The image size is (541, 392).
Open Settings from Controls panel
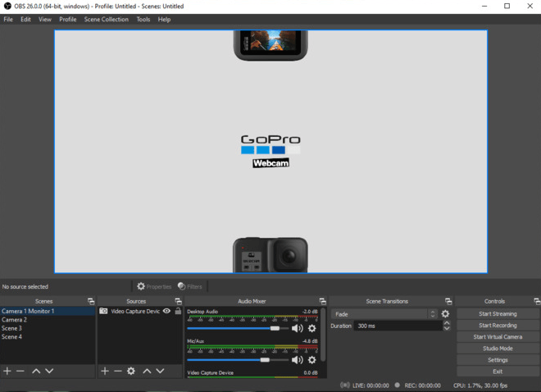point(498,360)
